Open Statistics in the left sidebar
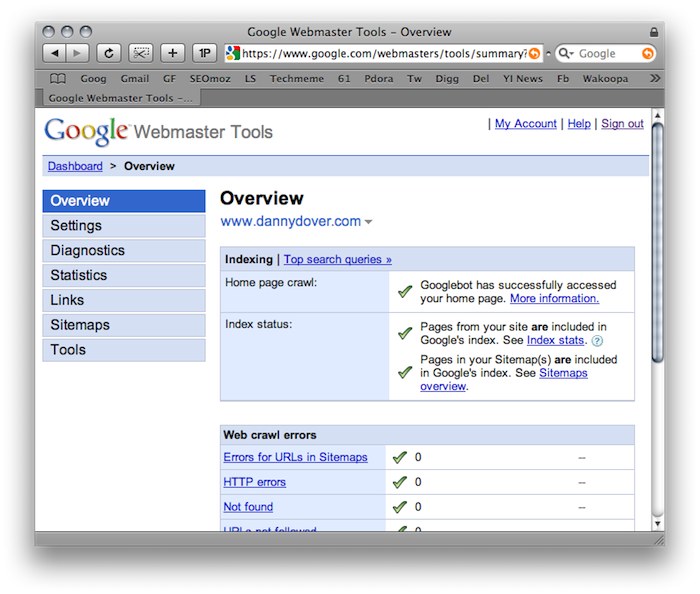Viewport: 700px width, 594px height. pos(124,275)
